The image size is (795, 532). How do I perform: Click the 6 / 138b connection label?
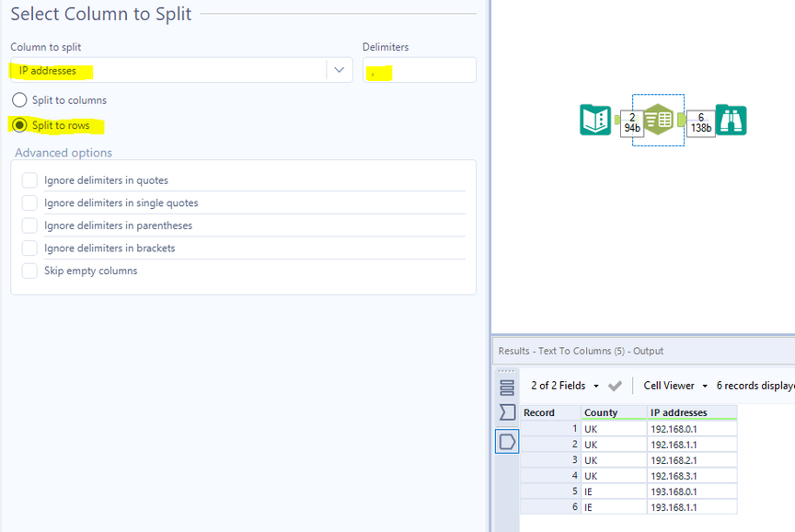701,123
